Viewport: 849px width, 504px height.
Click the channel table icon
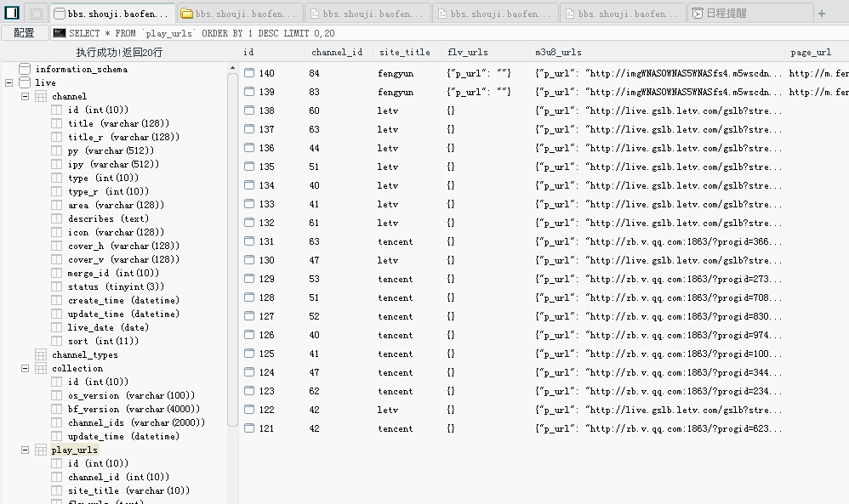(41, 96)
